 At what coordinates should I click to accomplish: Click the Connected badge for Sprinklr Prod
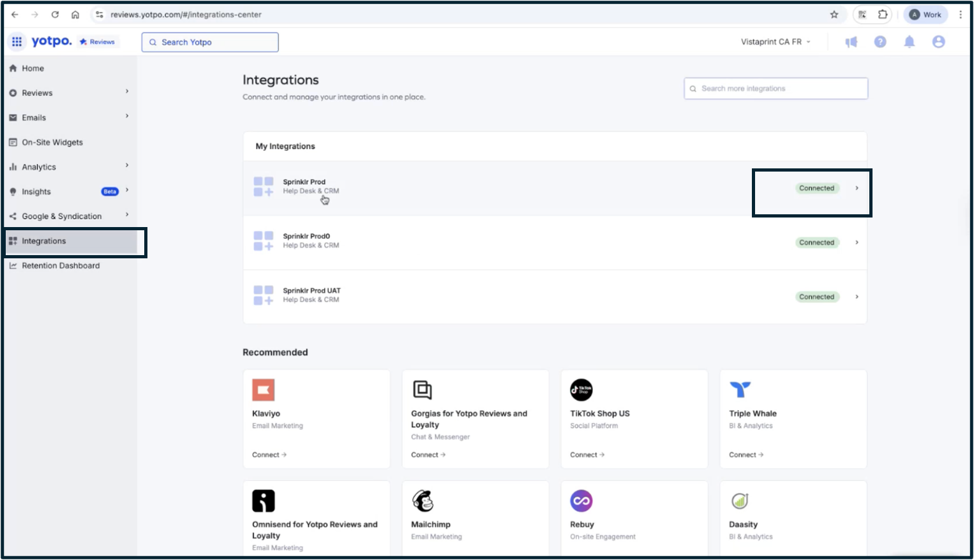click(817, 188)
